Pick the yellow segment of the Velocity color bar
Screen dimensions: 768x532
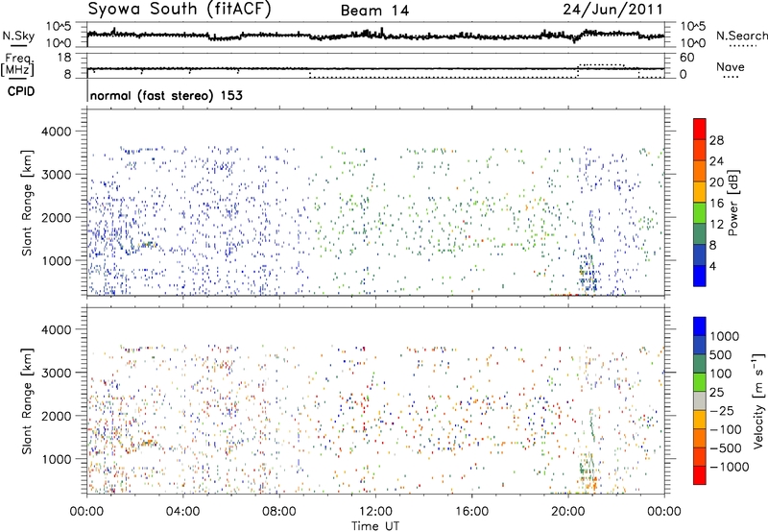[x=700, y=420]
